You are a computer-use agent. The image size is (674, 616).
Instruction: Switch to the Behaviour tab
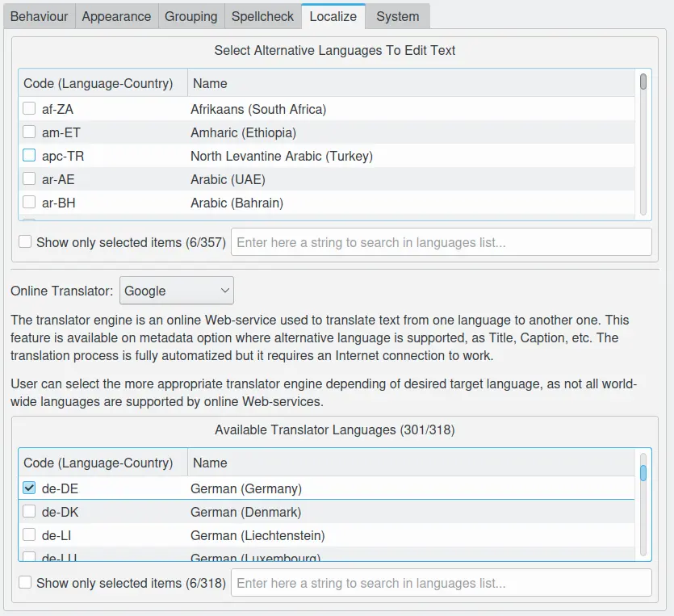pos(39,16)
